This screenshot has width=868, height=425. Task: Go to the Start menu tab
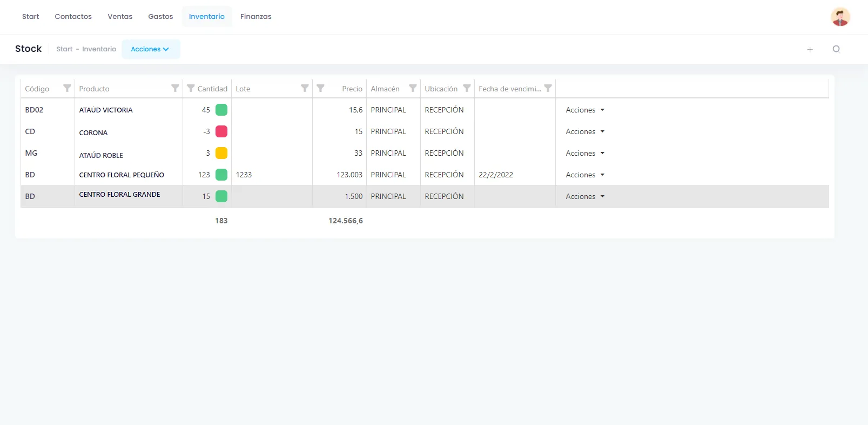pyautogui.click(x=31, y=17)
